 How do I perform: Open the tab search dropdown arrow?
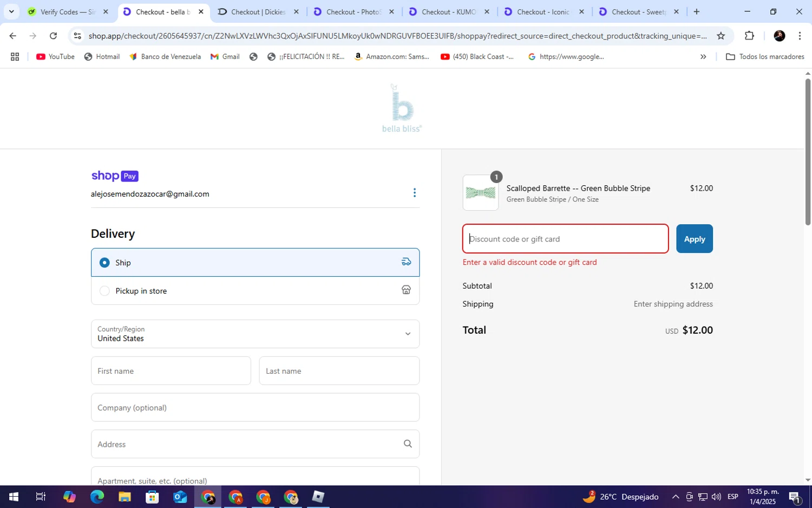(x=11, y=11)
